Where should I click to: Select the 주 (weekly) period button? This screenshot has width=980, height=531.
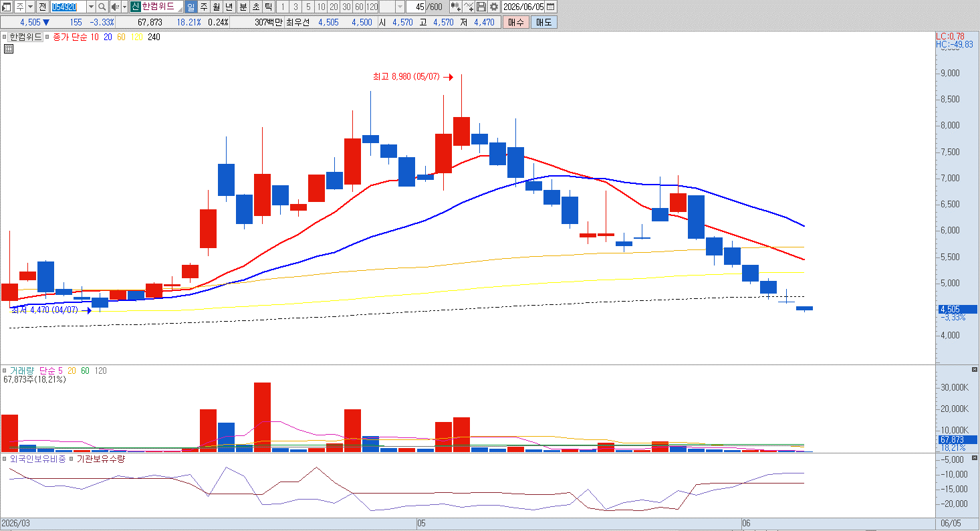click(x=204, y=7)
